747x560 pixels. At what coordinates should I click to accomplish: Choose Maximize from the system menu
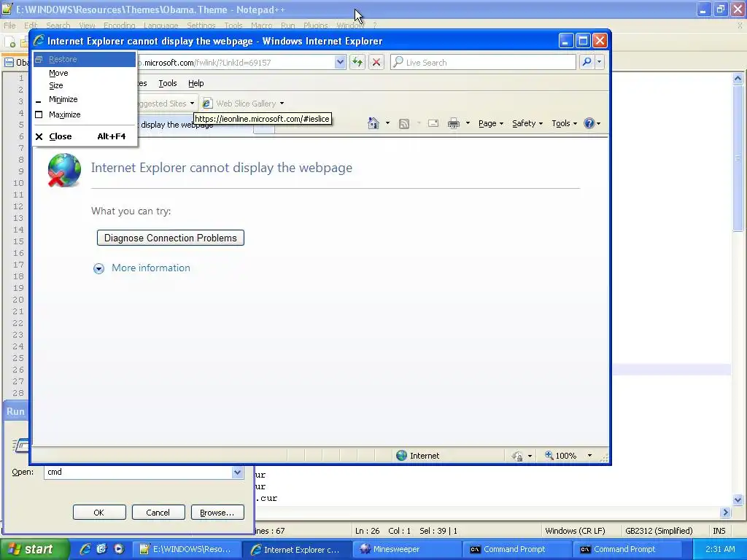(85, 114)
